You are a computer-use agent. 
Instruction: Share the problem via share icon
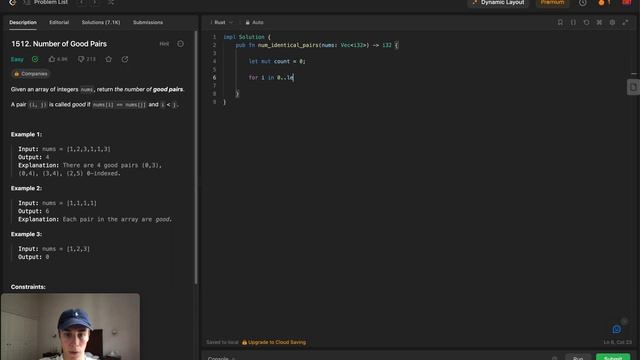point(125,59)
